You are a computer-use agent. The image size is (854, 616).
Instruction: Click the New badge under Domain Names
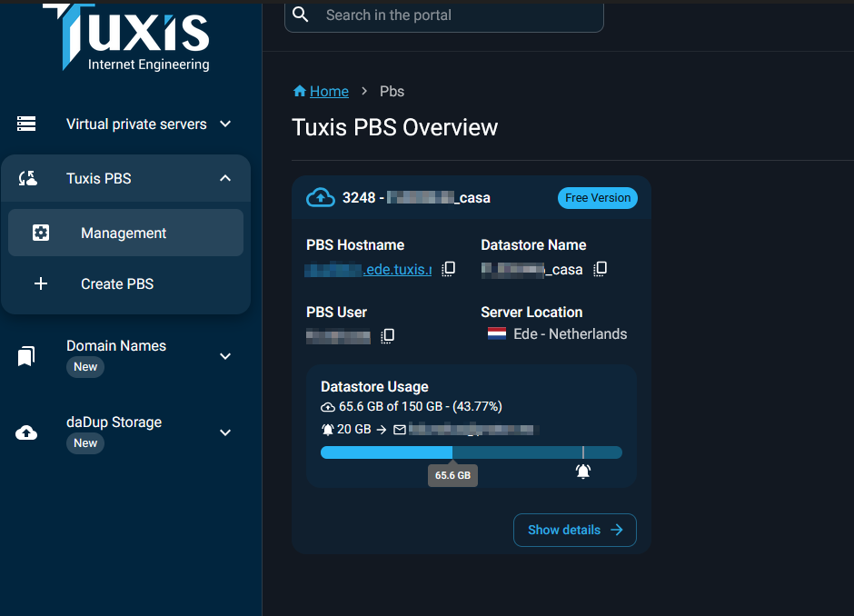click(85, 366)
